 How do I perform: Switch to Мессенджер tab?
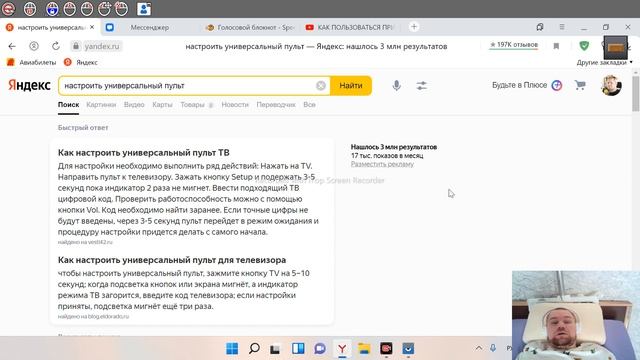click(149, 27)
